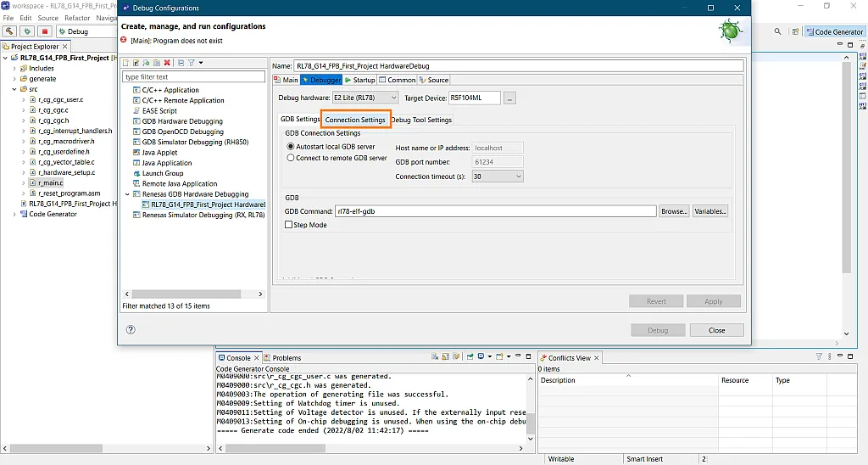Image resolution: width=868 pixels, height=465 pixels.
Task: Click the Target Device field
Action: coord(475,98)
